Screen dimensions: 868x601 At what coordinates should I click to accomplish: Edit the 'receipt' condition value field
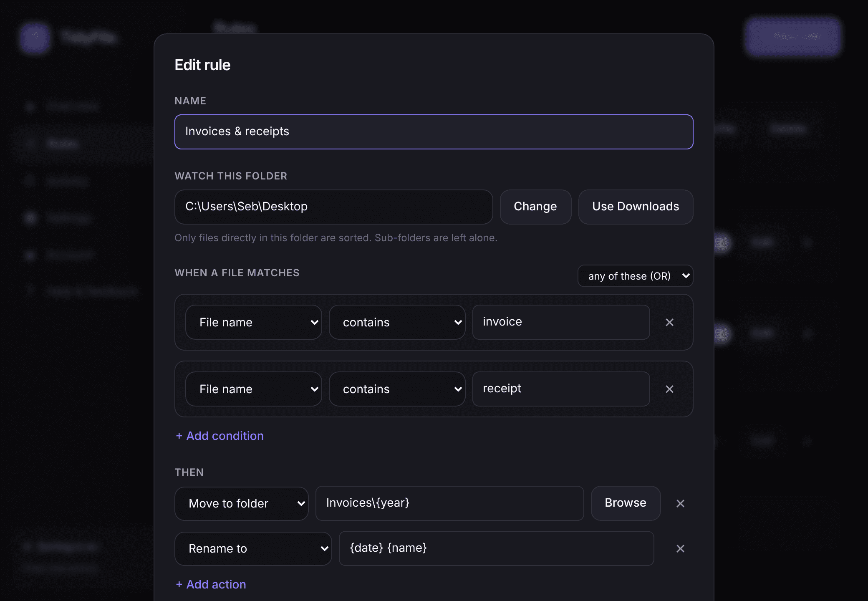[561, 389]
